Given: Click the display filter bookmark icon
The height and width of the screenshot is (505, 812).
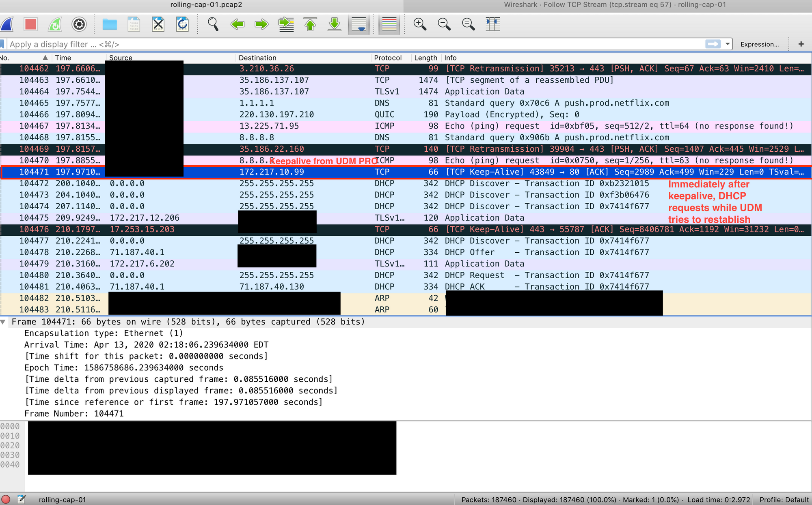Looking at the screenshot, I should click(2, 44).
